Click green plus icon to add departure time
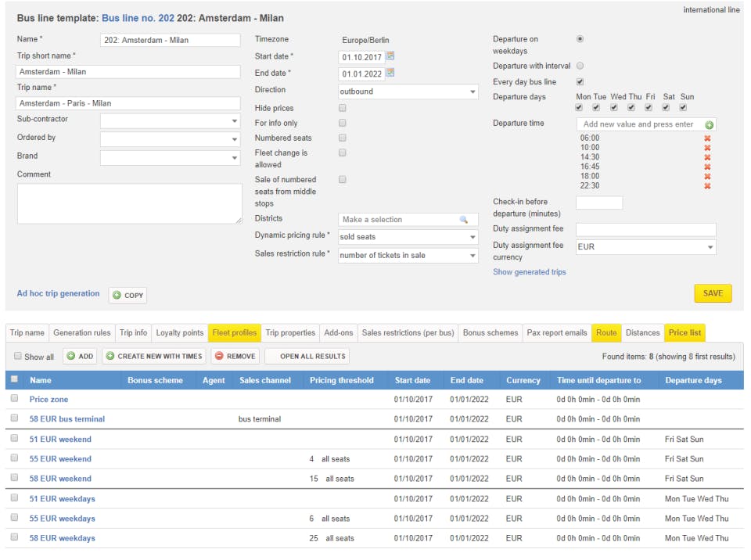This screenshot has width=751, height=560. (x=709, y=125)
